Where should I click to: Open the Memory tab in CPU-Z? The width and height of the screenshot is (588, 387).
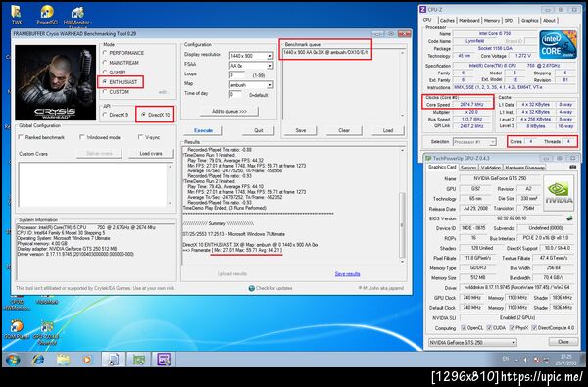[492, 21]
